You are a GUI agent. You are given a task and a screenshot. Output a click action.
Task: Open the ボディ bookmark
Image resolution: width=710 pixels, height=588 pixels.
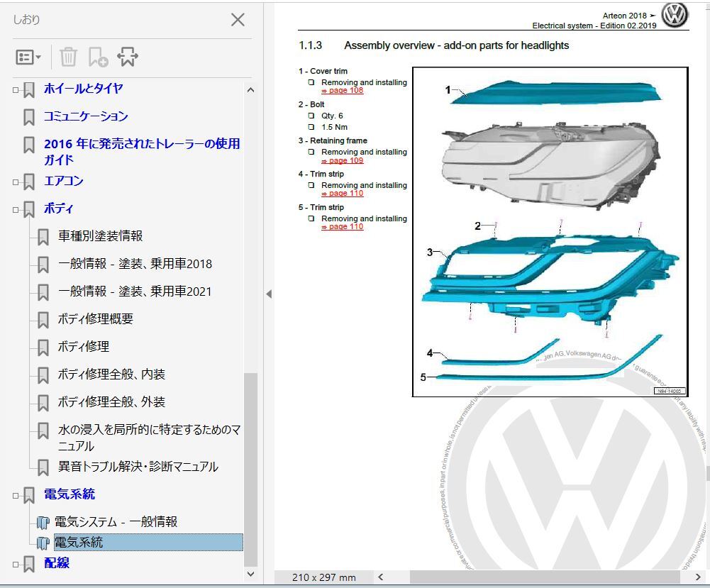click(58, 209)
